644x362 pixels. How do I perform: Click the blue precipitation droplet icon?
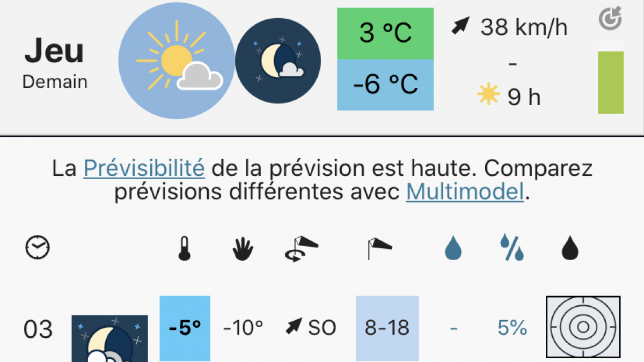(x=453, y=249)
